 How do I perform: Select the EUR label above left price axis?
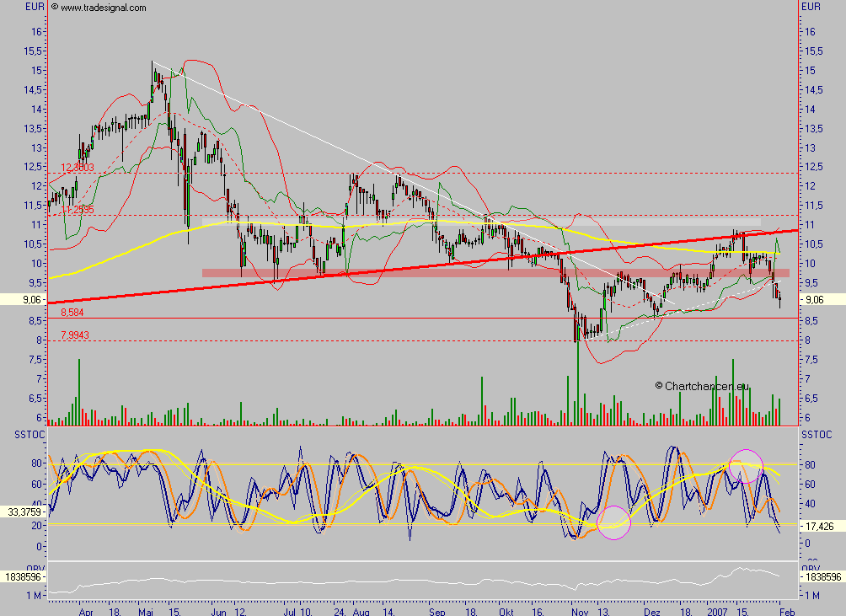tap(35, 7)
